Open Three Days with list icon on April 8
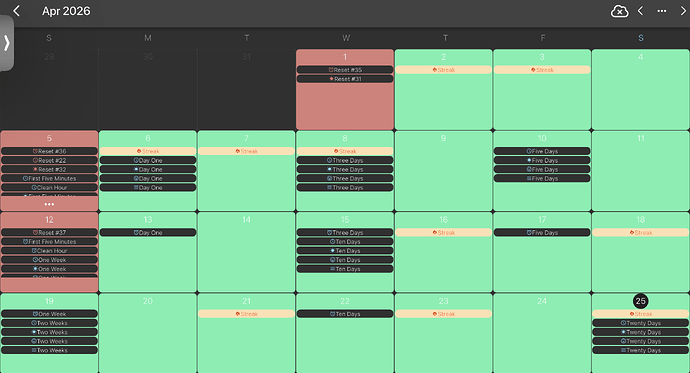690x373 pixels. (x=345, y=187)
